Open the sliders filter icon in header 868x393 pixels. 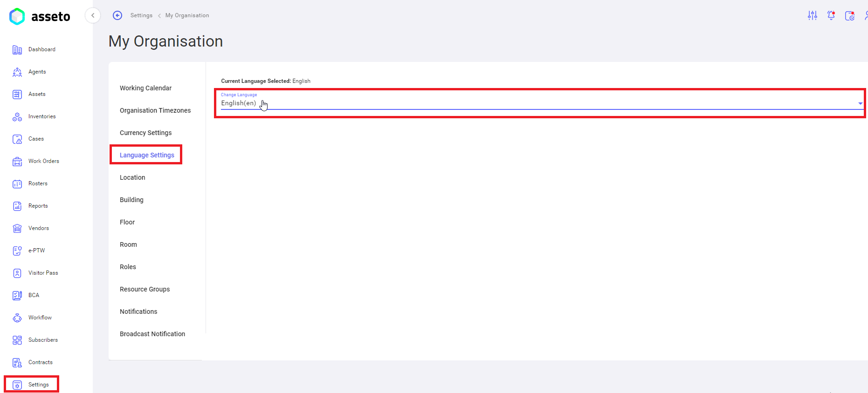click(x=813, y=15)
